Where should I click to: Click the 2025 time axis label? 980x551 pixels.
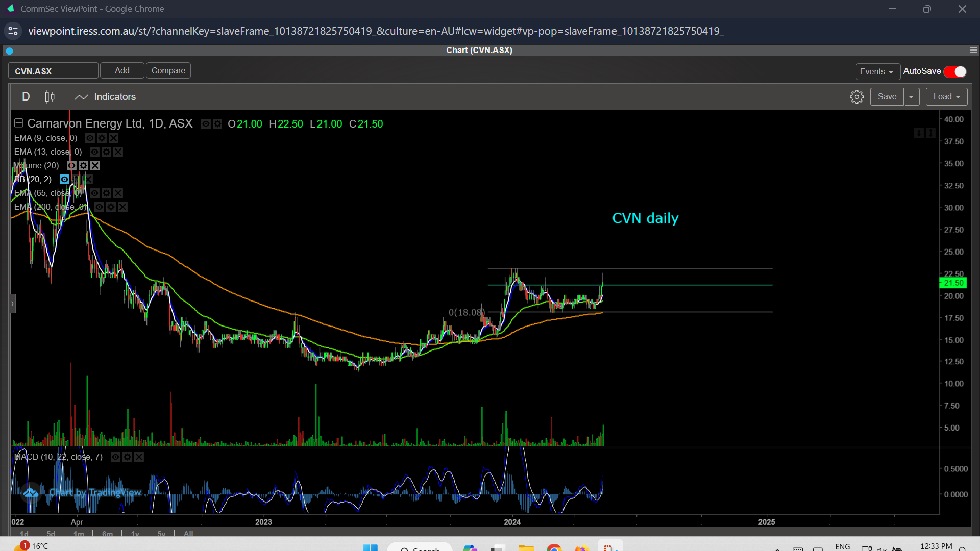pyautogui.click(x=767, y=522)
